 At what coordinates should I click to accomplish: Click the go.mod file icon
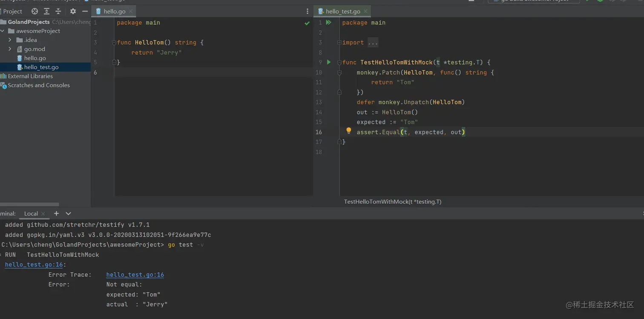pos(20,49)
